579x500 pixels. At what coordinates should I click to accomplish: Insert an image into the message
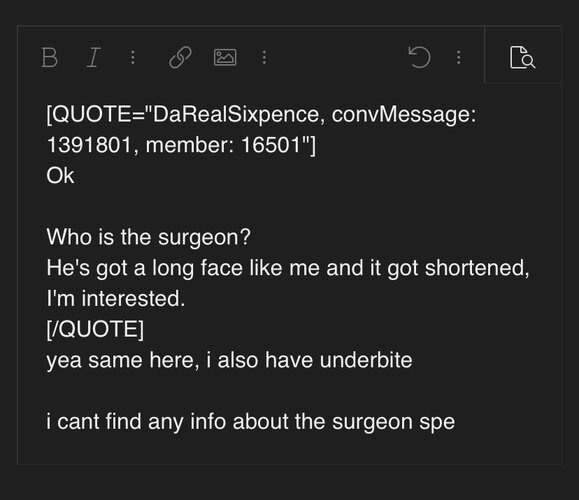coord(225,58)
